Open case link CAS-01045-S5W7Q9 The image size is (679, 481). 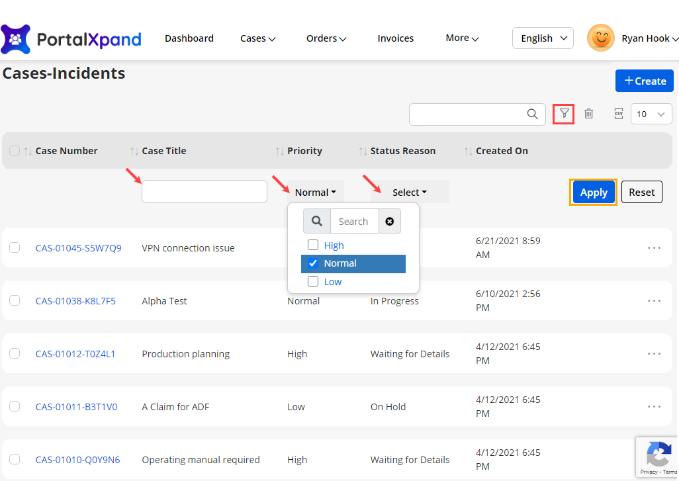point(78,248)
